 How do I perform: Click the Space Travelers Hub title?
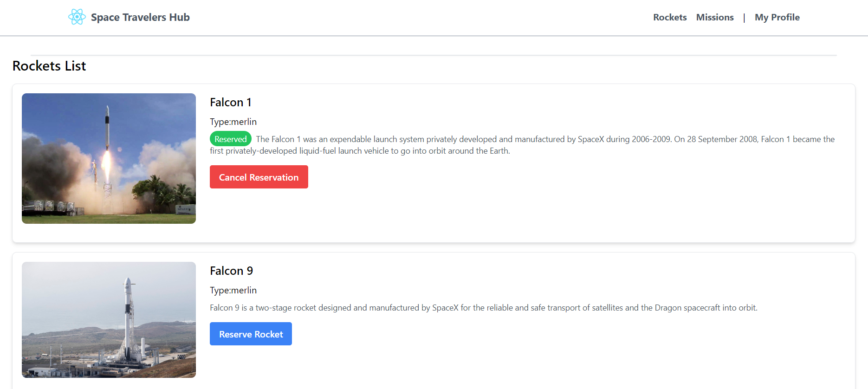coord(140,17)
